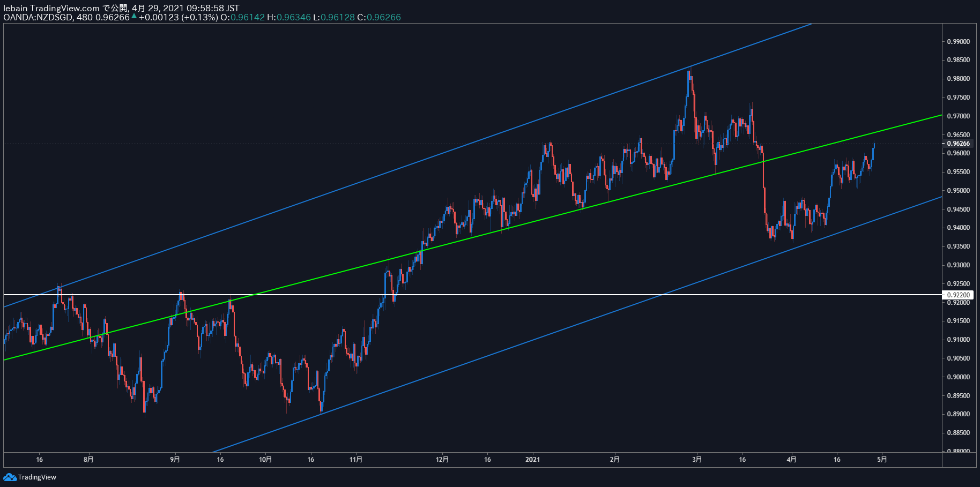Click the close value 0.96266 in header
The width and height of the screenshot is (980, 487).
coord(384,17)
